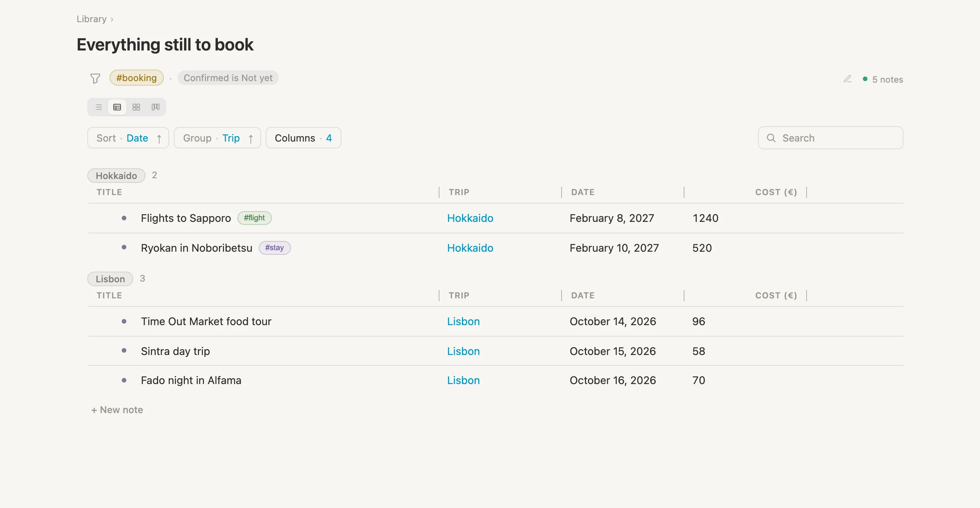Click the Library breadcrumb
The height and width of the screenshot is (508, 980).
[x=91, y=19]
